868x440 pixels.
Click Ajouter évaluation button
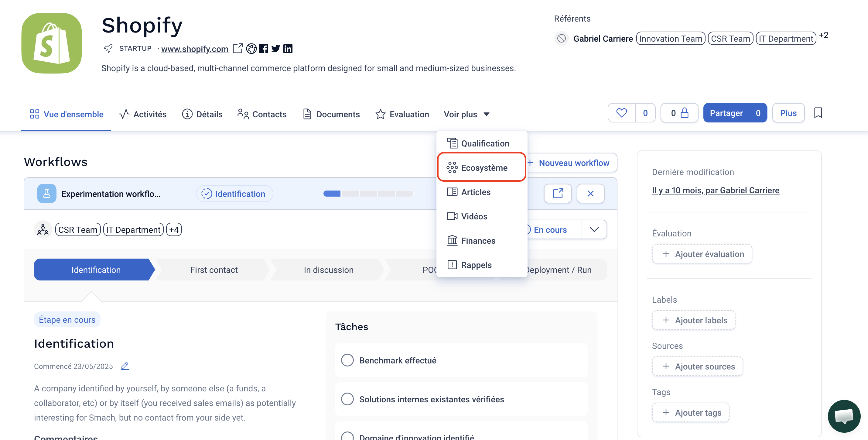pos(702,254)
